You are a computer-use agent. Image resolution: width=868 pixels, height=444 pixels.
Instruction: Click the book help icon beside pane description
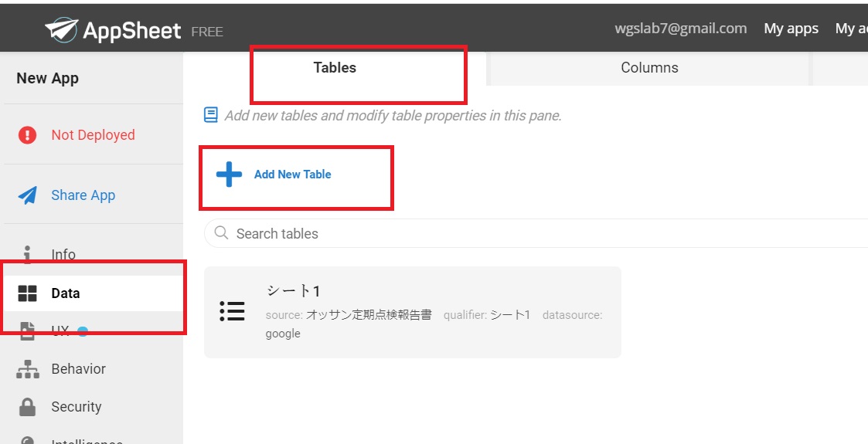[x=210, y=115]
